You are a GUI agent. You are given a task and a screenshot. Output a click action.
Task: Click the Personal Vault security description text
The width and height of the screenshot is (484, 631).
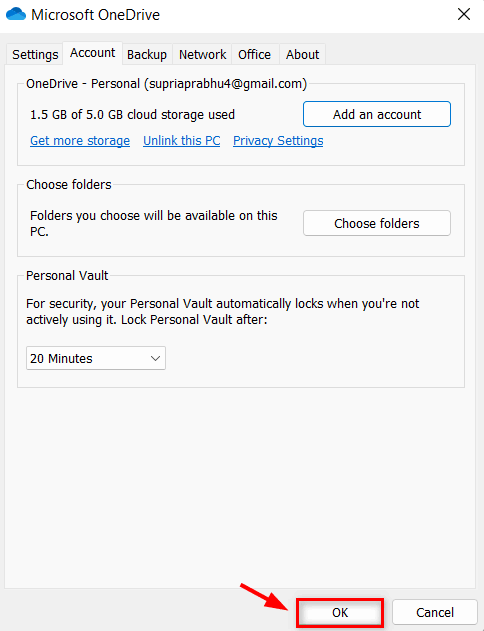pyautogui.click(x=222, y=311)
